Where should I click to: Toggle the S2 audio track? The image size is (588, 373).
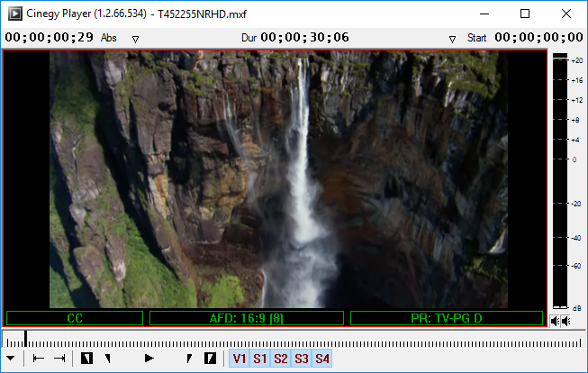[281, 359]
